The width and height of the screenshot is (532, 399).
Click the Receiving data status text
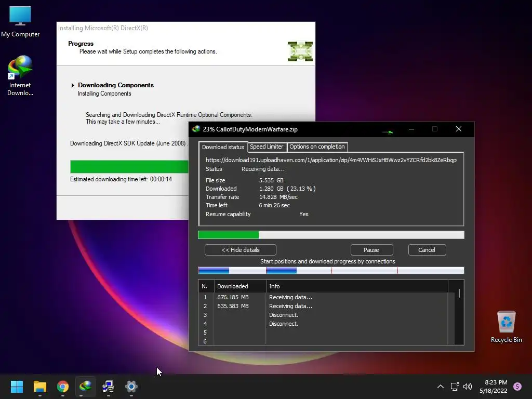click(263, 169)
